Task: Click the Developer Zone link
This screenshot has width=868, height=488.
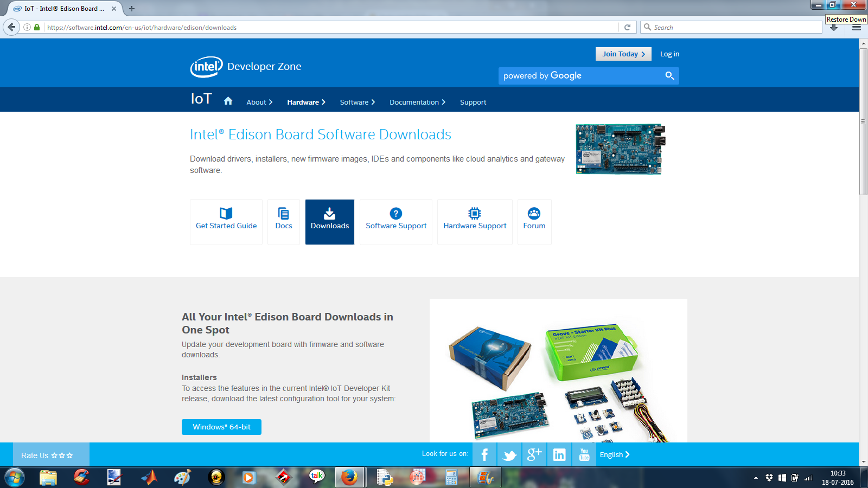Action: click(x=264, y=67)
